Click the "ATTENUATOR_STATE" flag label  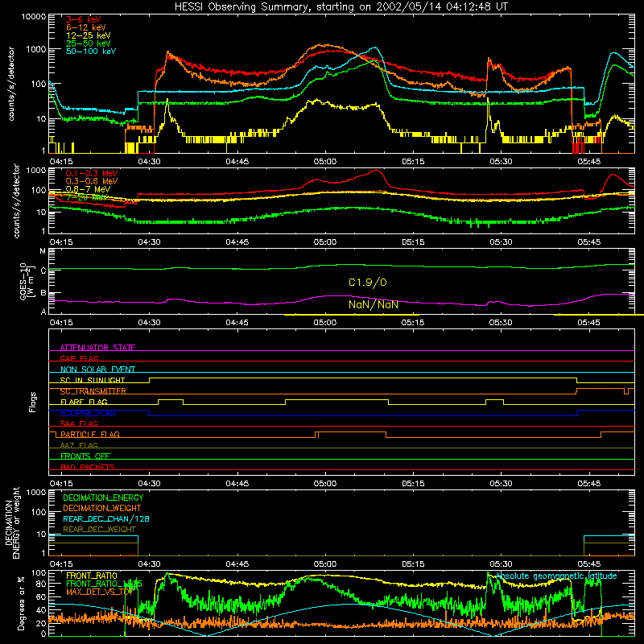[97, 348]
